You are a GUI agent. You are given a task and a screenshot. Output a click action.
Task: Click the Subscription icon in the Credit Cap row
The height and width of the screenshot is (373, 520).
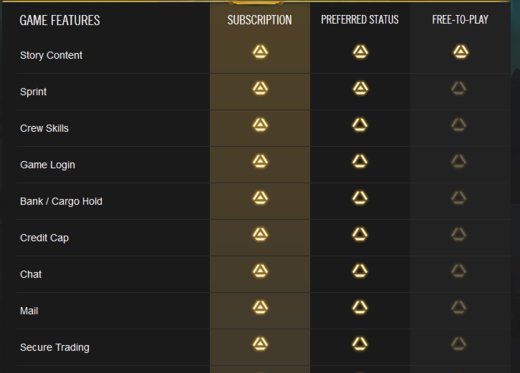coord(260,234)
